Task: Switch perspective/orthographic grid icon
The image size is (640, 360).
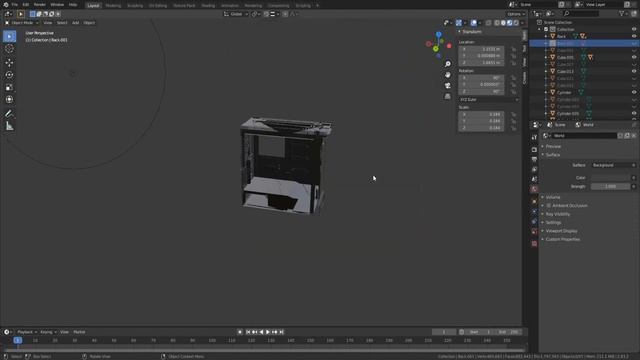Action: click(x=448, y=96)
